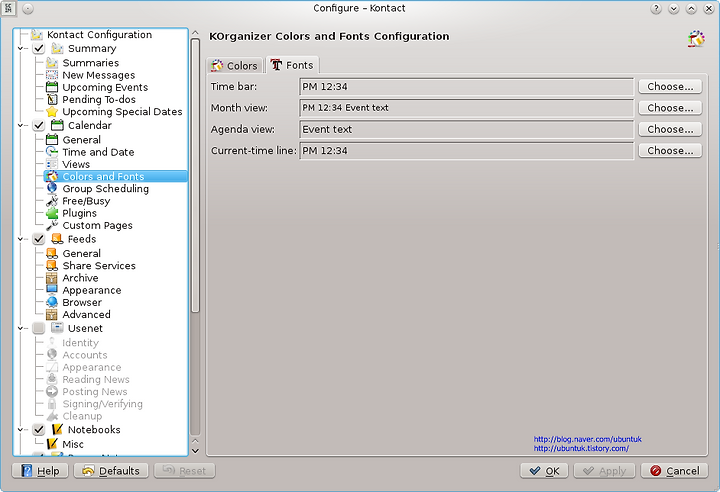Click the Time bar font preview field
The height and width of the screenshot is (492, 720).
click(467, 86)
